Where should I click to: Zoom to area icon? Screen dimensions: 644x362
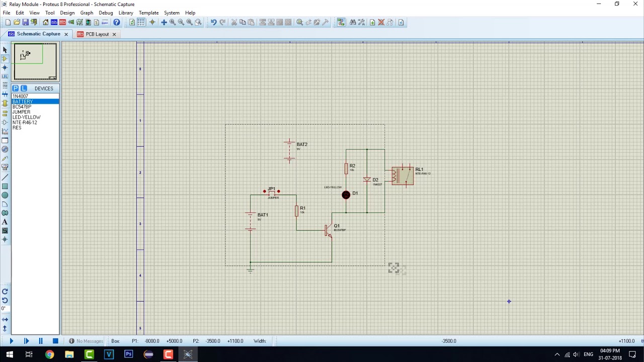198,22
